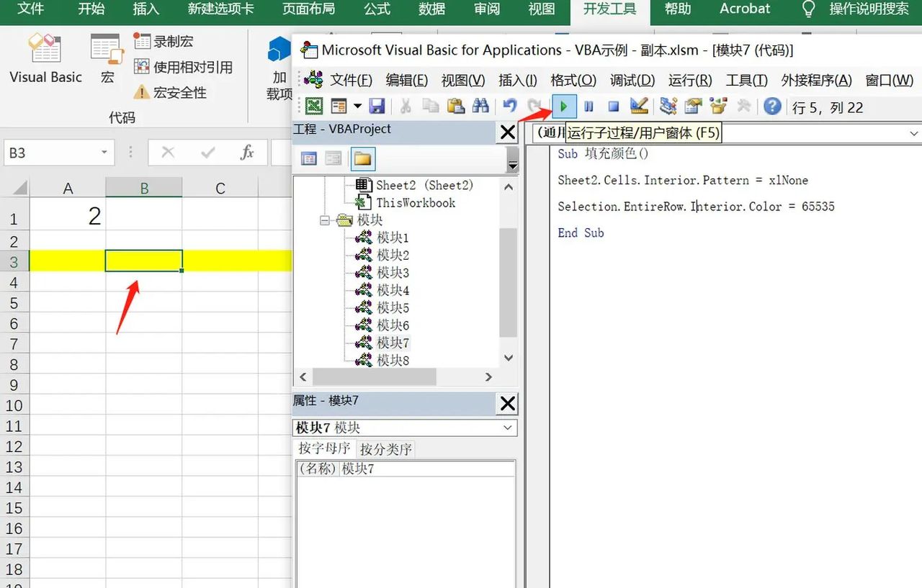Pause the macro using the Break icon

[x=588, y=106]
